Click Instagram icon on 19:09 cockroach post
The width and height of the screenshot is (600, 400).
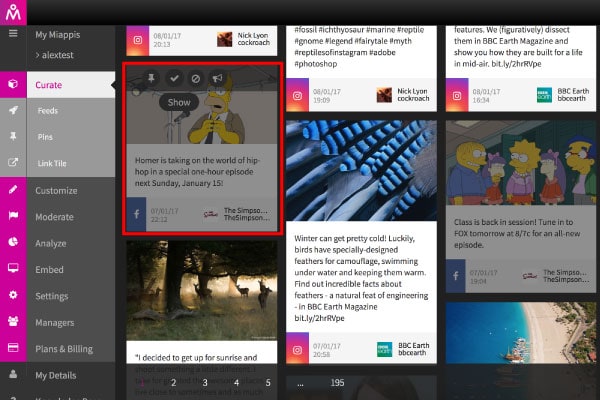tap(297, 95)
